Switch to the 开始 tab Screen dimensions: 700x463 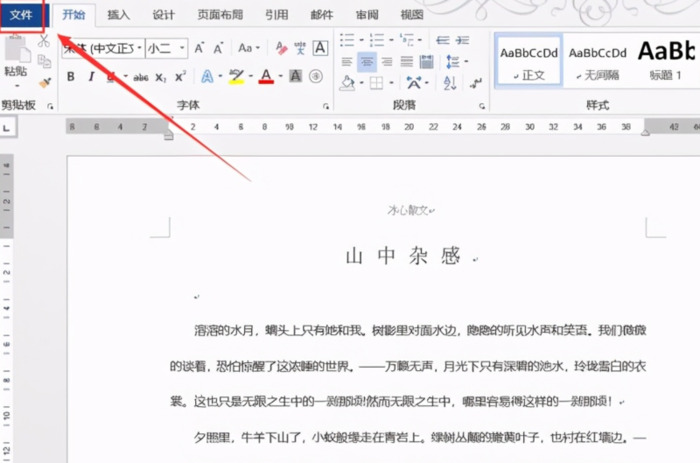(74, 15)
